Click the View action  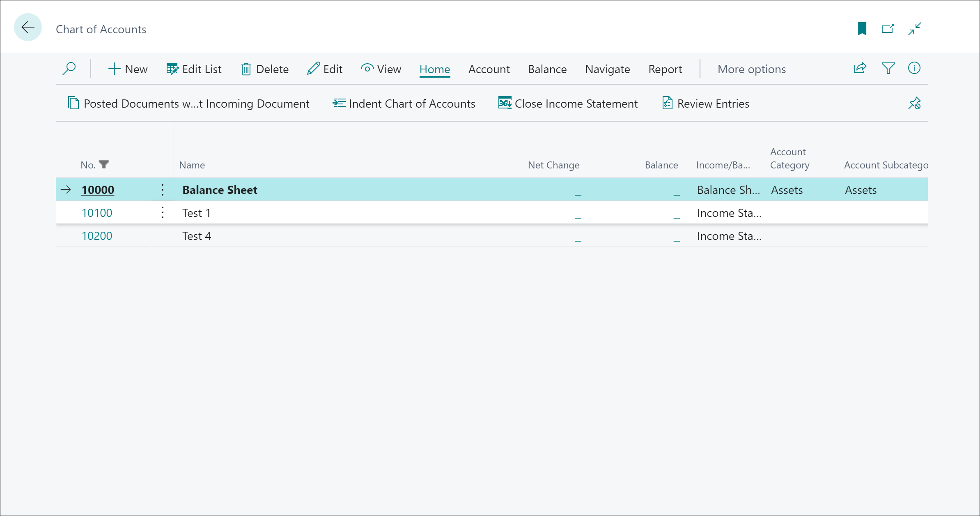point(381,69)
